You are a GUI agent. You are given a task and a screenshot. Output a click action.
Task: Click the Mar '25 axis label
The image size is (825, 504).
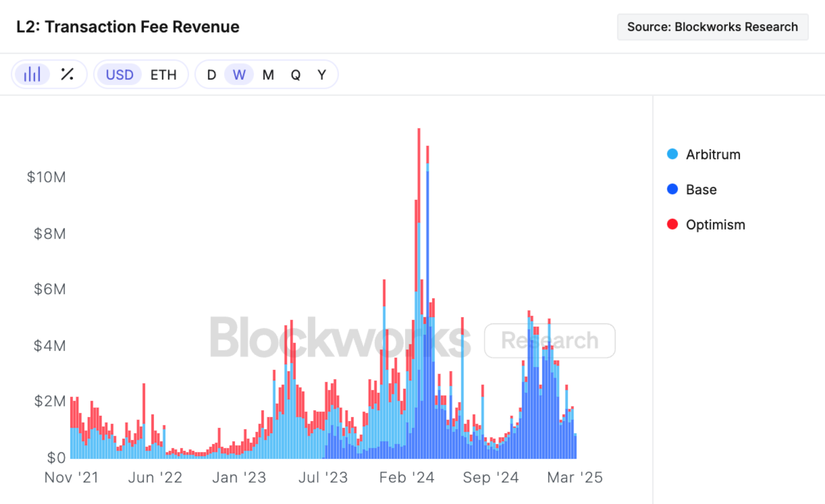575,477
